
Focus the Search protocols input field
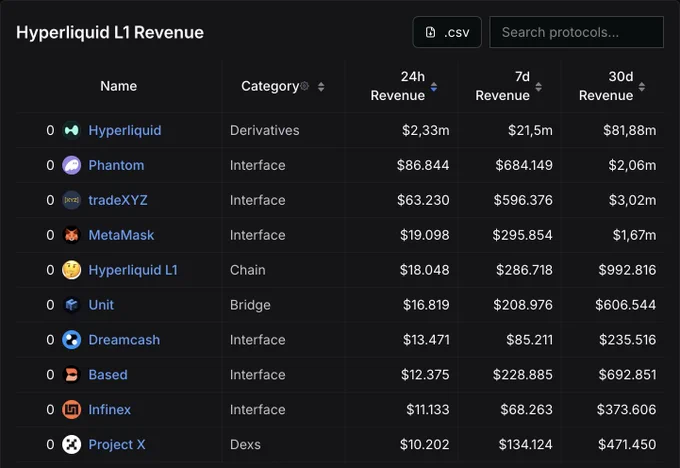[x=576, y=32]
